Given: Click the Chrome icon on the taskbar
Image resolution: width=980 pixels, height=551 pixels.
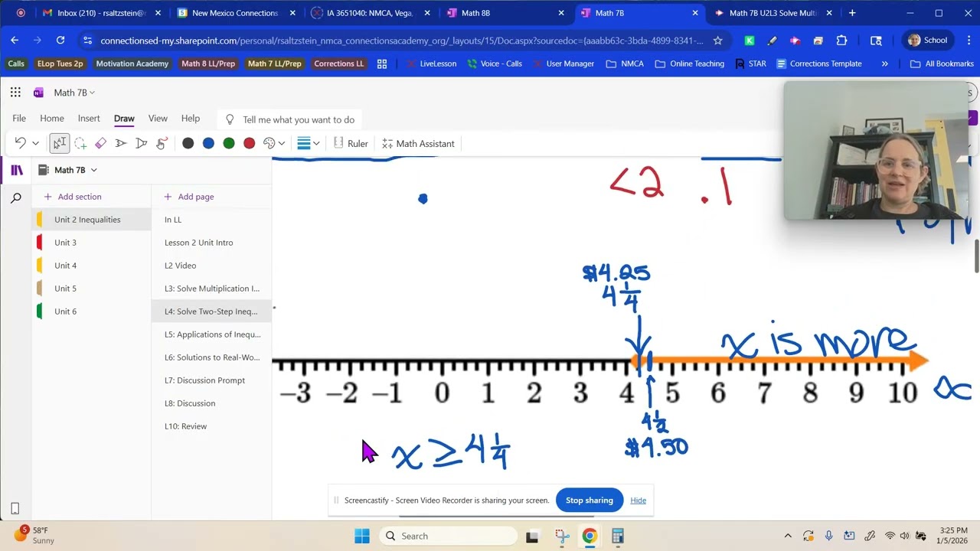Looking at the screenshot, I should pos(590,536).
